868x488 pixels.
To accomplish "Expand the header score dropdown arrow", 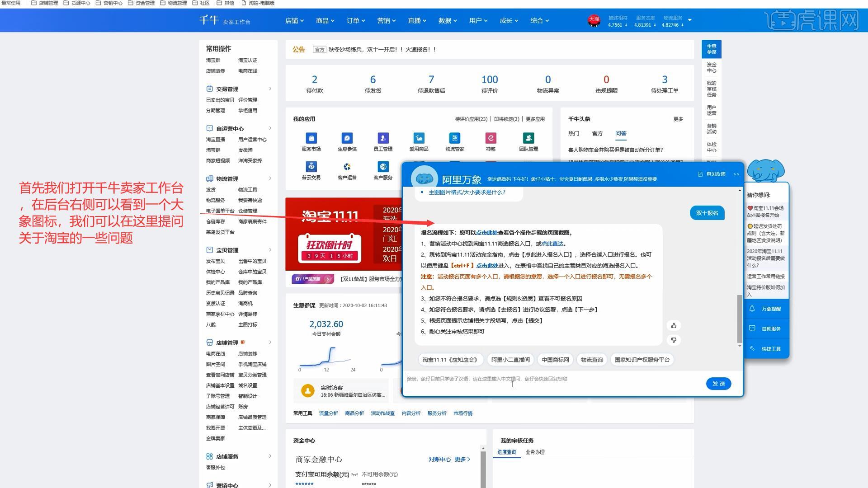I will 689,20.
